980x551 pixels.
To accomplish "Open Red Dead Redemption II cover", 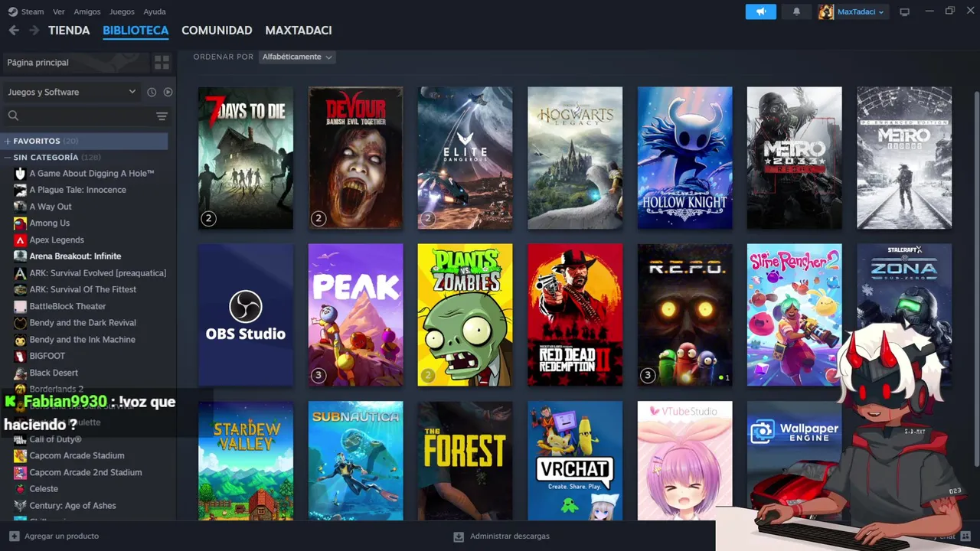I will click(575, 315).
